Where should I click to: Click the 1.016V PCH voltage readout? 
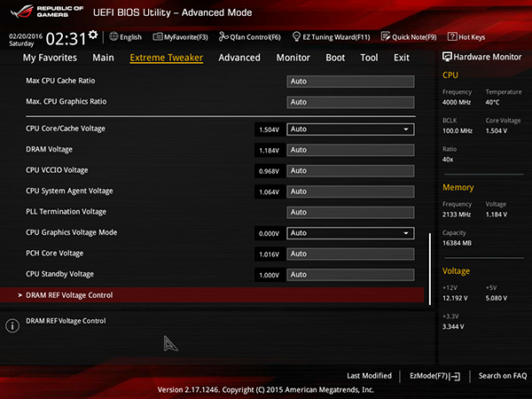pyautogui.click(x=269, y=254)
